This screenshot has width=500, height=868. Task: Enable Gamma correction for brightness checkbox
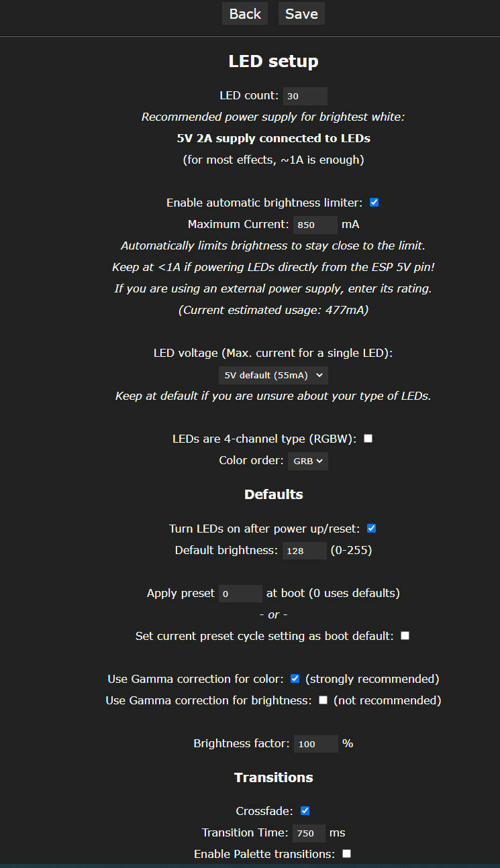coord(323,700)
